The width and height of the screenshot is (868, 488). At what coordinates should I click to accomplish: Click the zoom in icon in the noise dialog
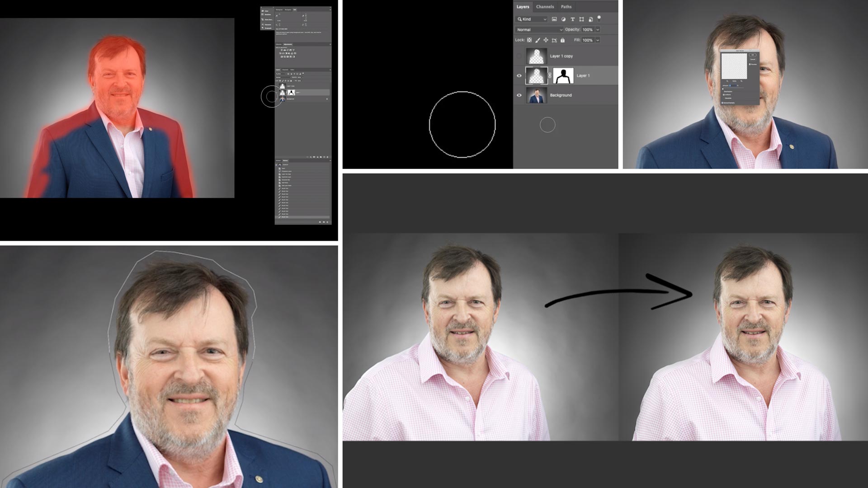pyautogui.click(x=741, y=81)
